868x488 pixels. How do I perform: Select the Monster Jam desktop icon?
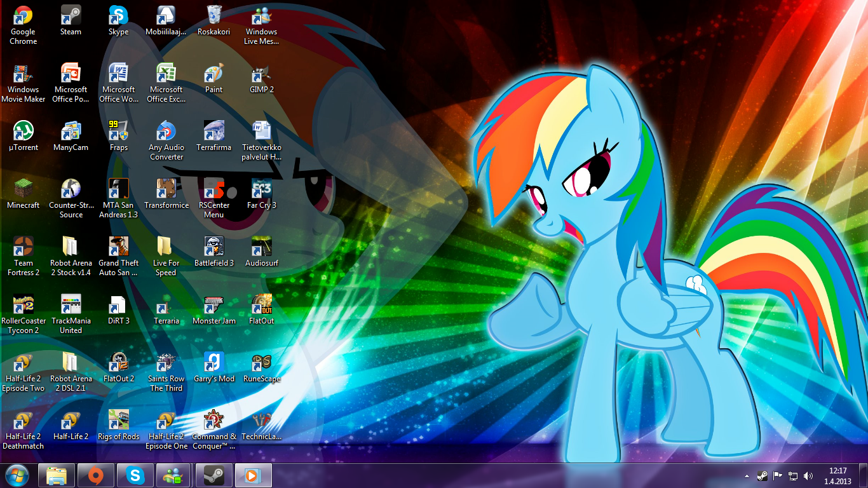(x=214, y=310)
